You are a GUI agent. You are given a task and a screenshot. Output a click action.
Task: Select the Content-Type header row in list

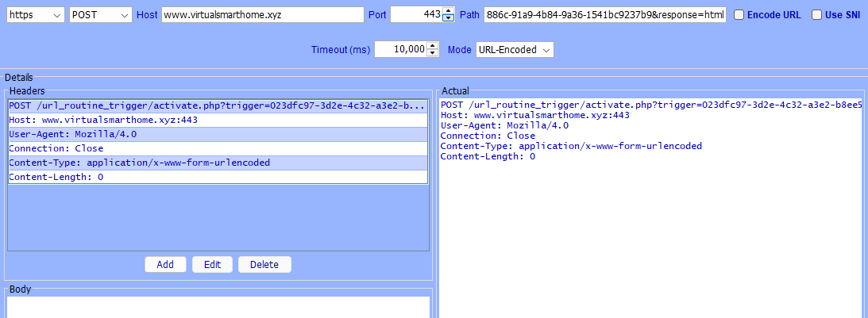pos(218,163)
